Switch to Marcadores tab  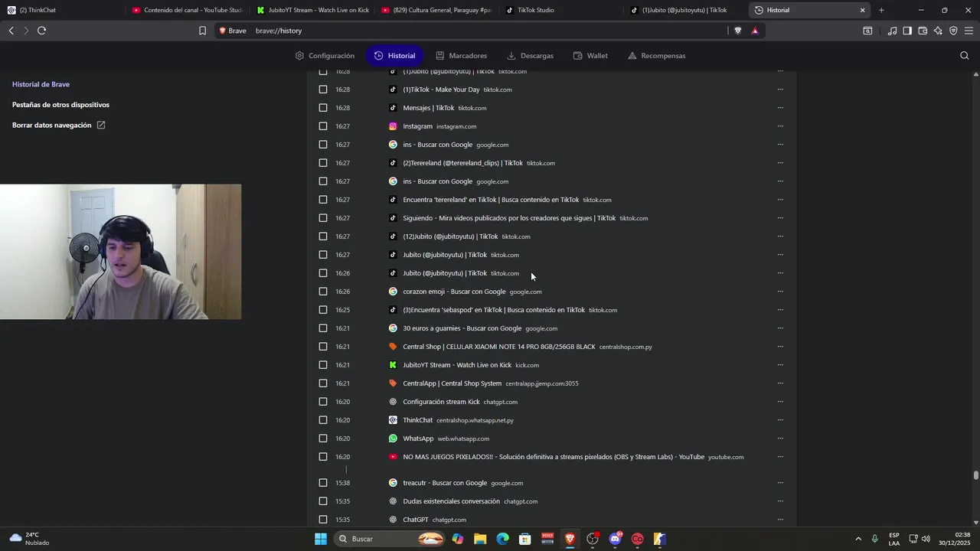click(x=461, y=56)
